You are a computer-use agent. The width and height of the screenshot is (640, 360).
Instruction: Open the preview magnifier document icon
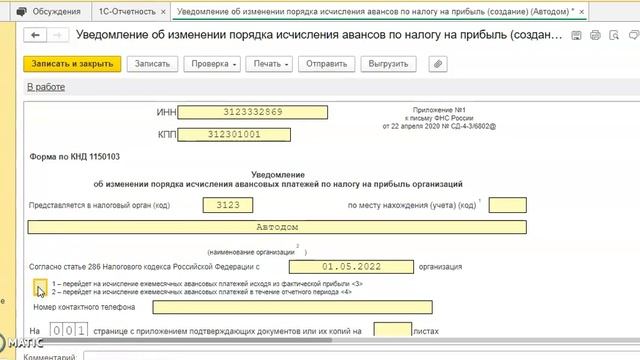[614, 36]
